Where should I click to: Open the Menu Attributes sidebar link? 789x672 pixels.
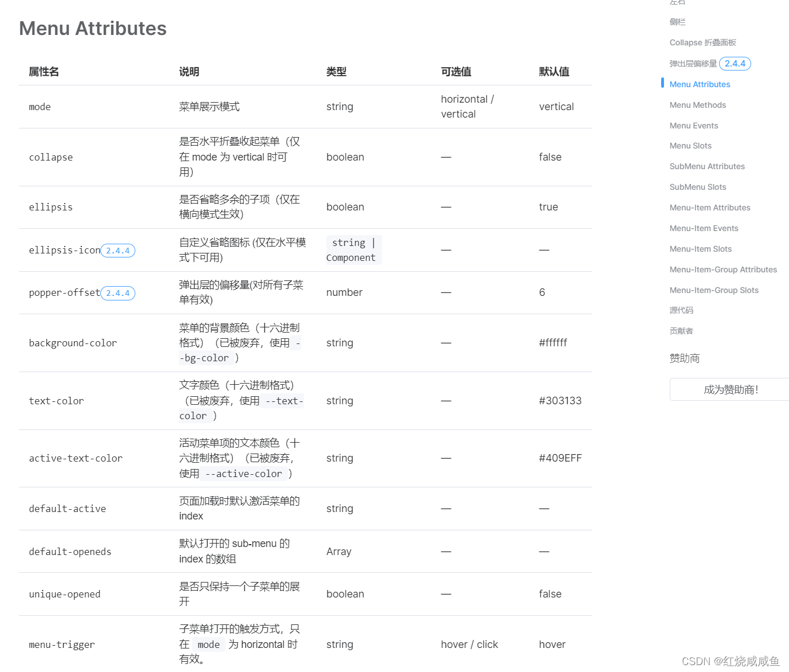(x=700, y=84)
